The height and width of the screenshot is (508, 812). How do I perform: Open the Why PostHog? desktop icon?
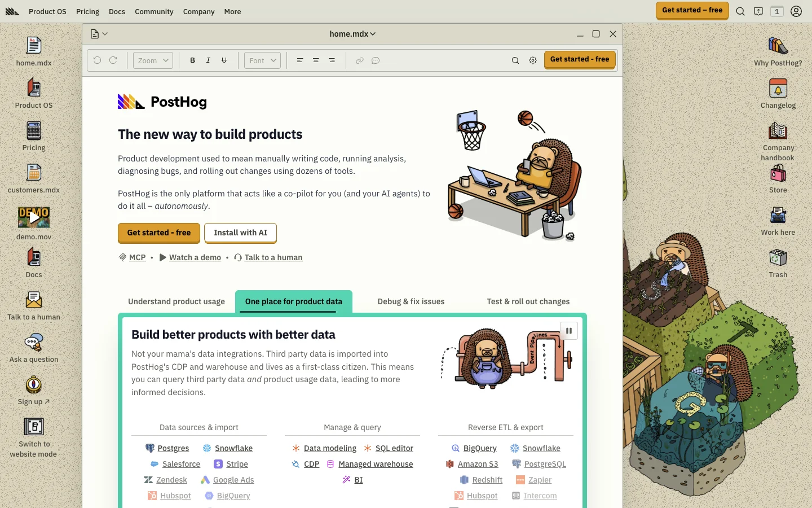coord(778,46)
